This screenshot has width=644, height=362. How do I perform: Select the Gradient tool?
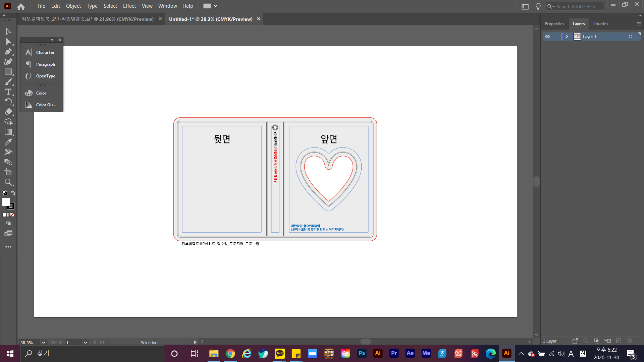pos(8,132)
